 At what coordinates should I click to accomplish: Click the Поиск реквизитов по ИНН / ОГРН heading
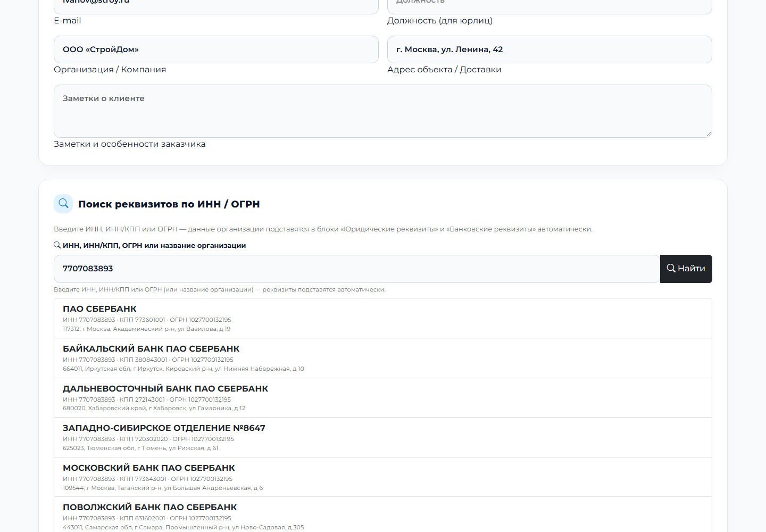pos(169,204)
